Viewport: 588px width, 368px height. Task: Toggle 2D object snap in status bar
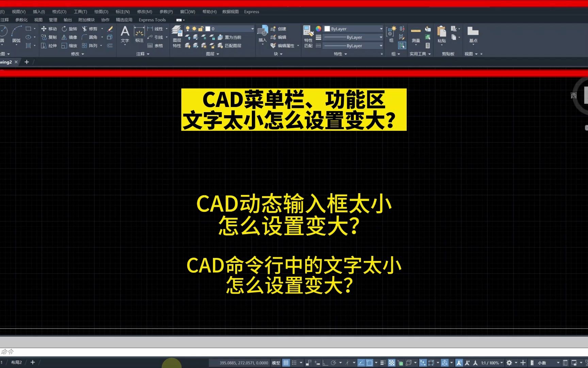369,363
